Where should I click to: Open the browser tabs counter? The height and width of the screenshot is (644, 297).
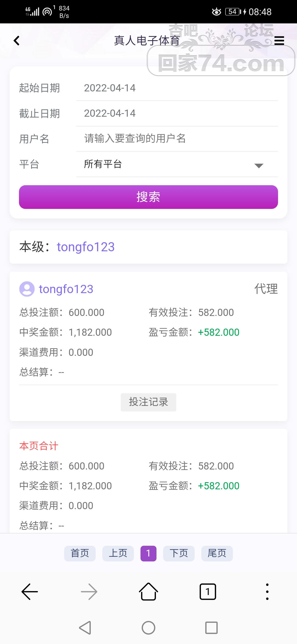(x=208, y=592)
